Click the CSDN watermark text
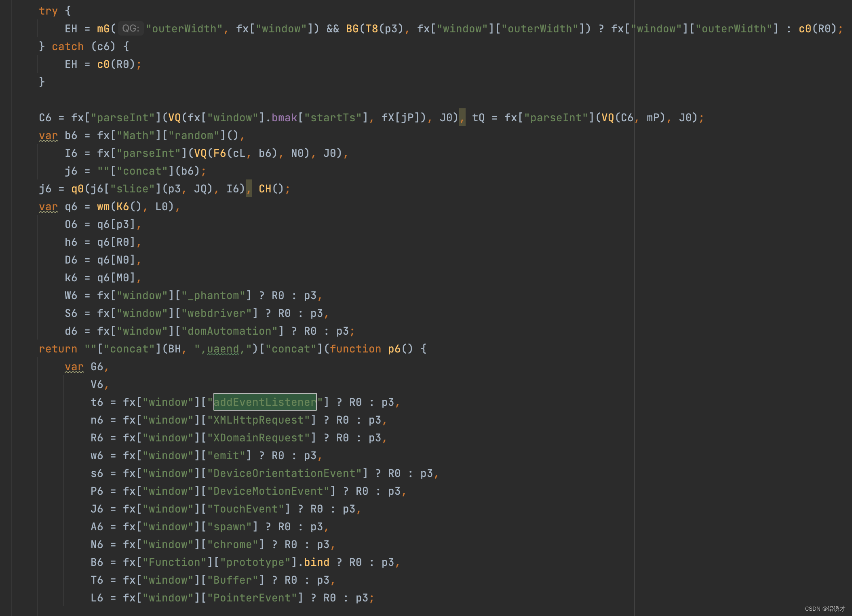The height and width of the screenshot is (616, 852). pyautogui.click(x=825, y=609)
